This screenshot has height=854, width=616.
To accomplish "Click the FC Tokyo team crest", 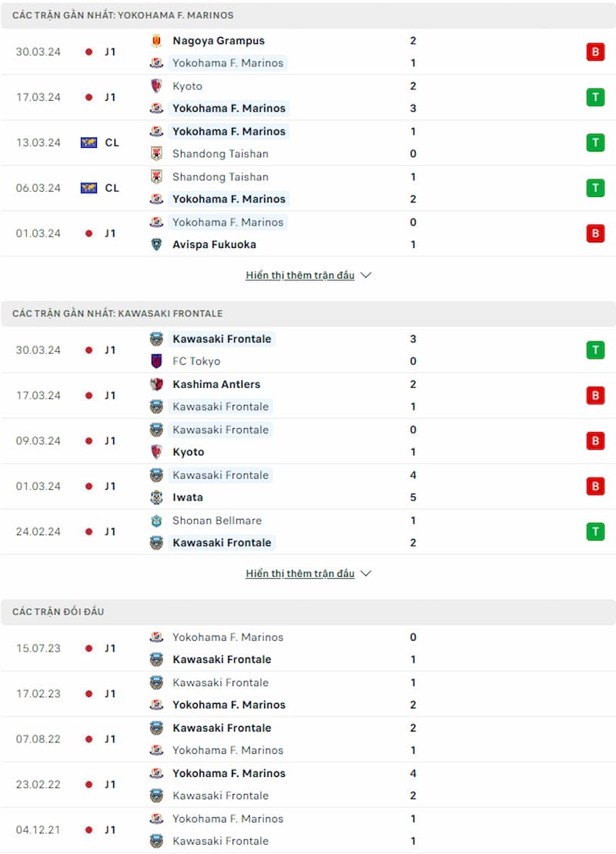I will click(x=156, y=361).
